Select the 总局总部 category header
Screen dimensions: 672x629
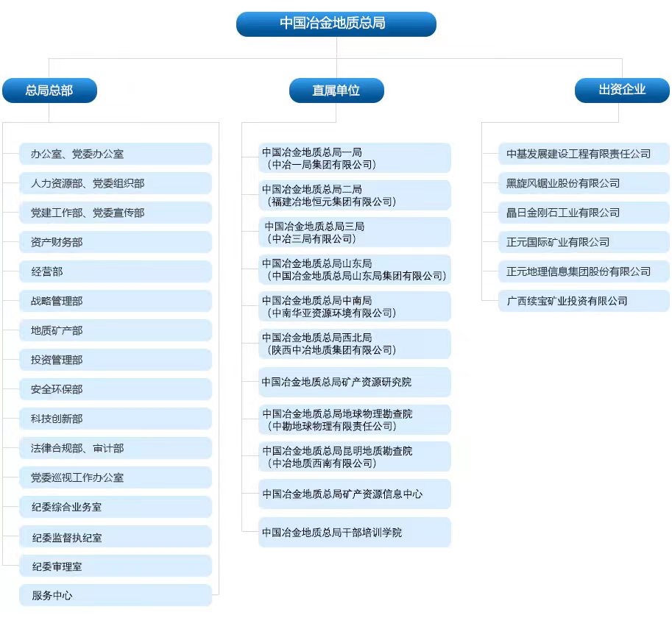tap(49, 90)
